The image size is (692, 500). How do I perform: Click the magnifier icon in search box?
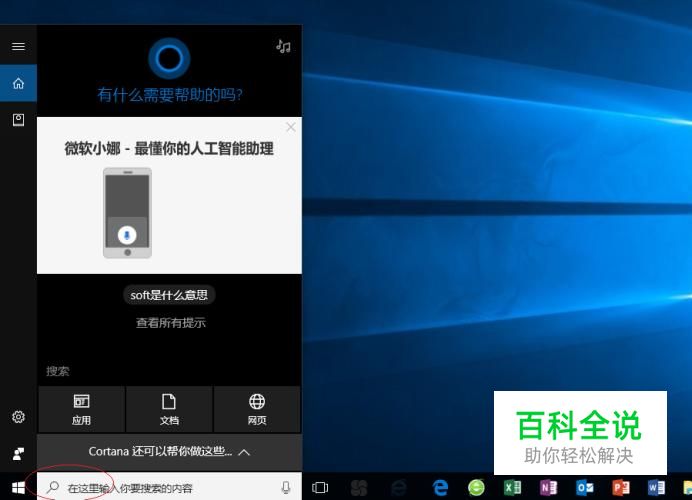coord(53,487)
